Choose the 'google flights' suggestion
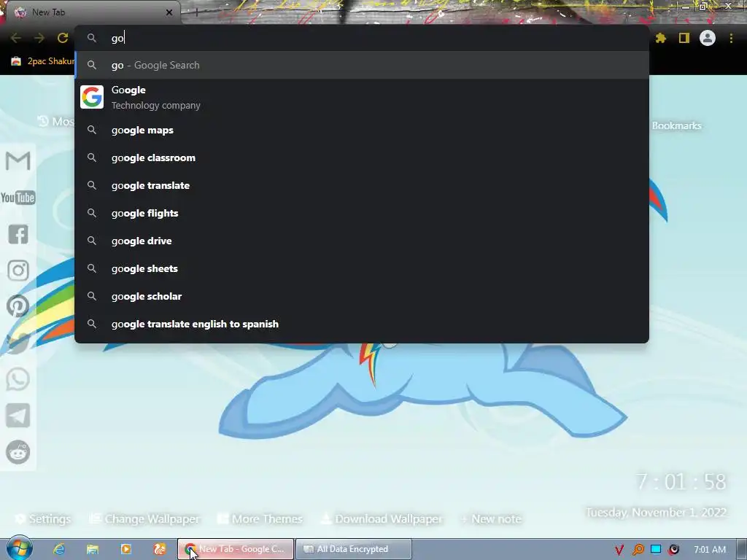The height and width of the screenshot is (560, 747). point(362,213)
